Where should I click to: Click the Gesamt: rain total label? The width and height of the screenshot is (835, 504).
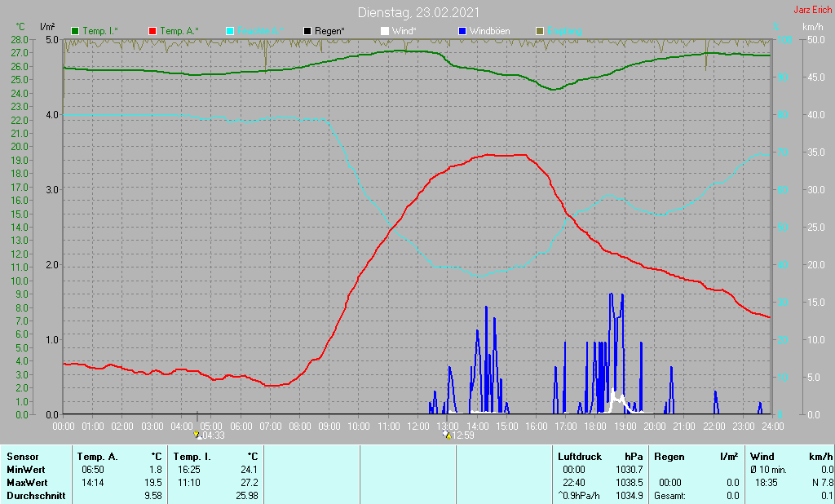click(670, 496)
